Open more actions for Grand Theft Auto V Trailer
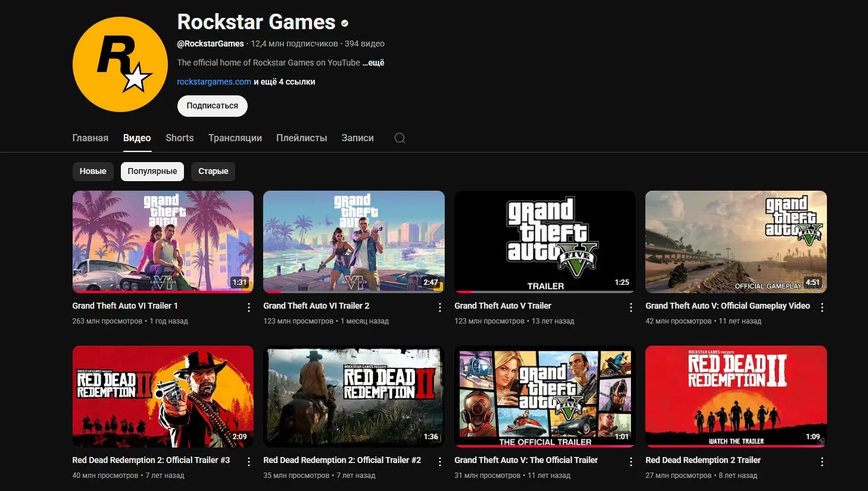This screenshot has height=491, width=868. point(631,307)
